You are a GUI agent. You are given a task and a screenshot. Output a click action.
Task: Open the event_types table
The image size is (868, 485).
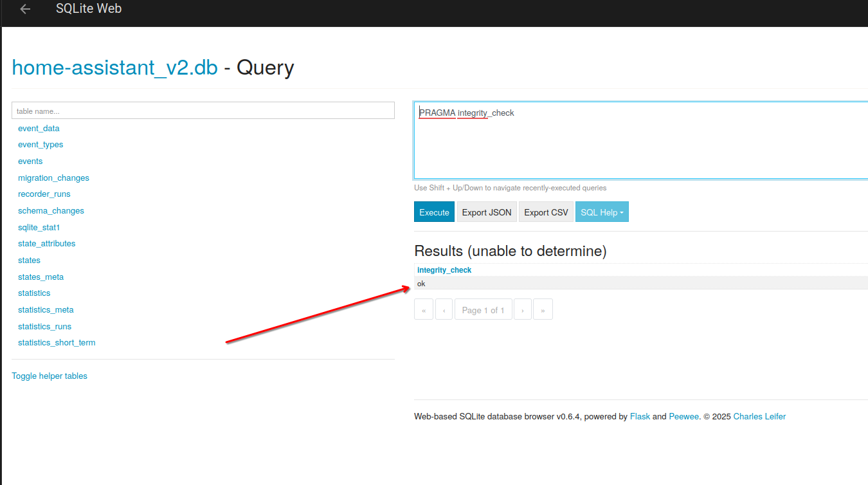[x=41, y=145]
